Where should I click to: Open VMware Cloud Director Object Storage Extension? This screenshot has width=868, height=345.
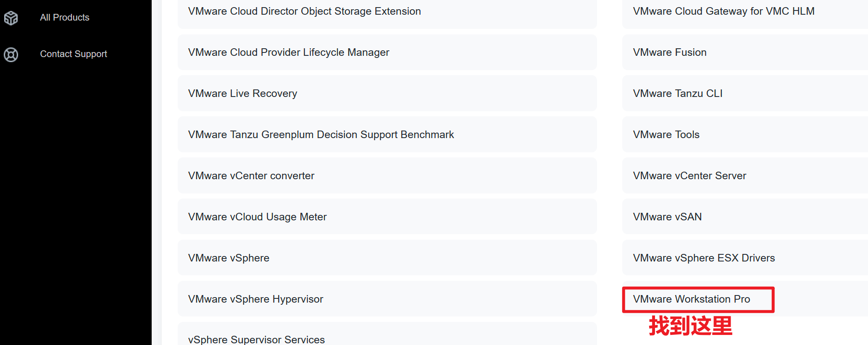[304, 11]
